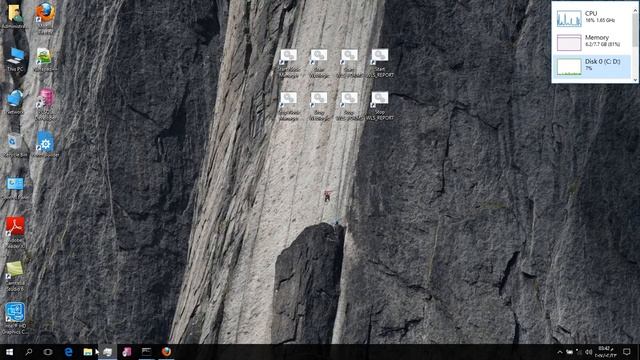Launch the Adobe Reader X shortcut
640x360 pixels.
point(16,232)
